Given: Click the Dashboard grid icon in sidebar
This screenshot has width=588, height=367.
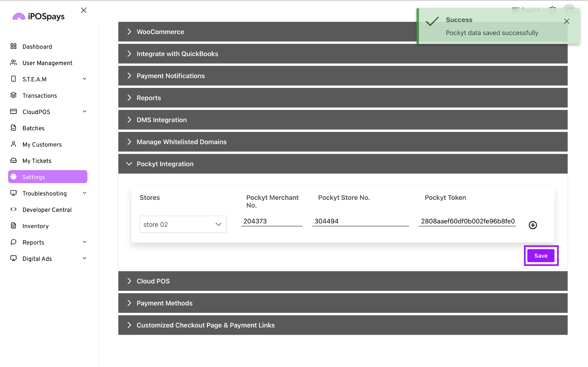Looking at the screenshot, I should [x=14, y=46].
